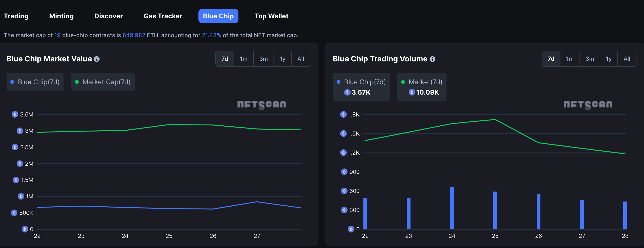
Task: Select the Blue Chip tab
Action: tap(218, 16)
